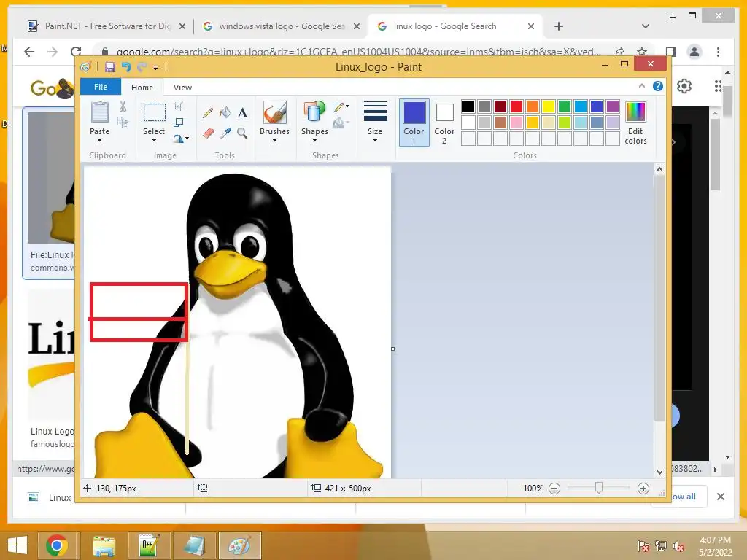Open Google apps grid button
The width and height of the screenshot is (747, 560).
pyautogui.click(x=718, y=86)
